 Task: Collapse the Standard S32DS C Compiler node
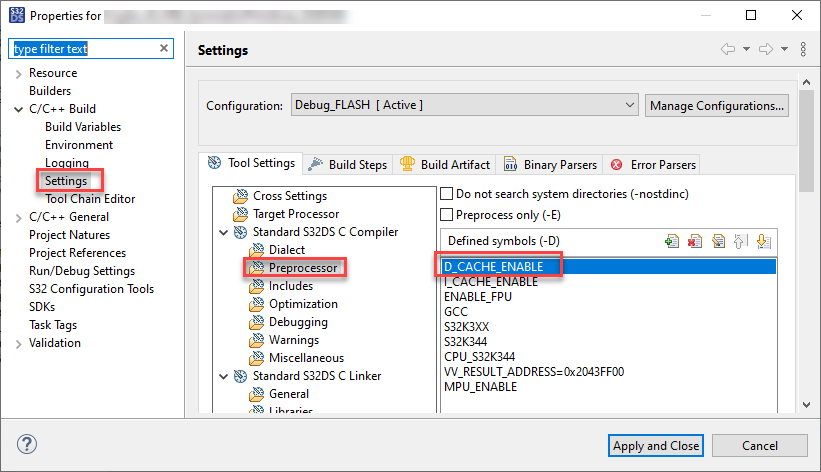coord(223,232)
